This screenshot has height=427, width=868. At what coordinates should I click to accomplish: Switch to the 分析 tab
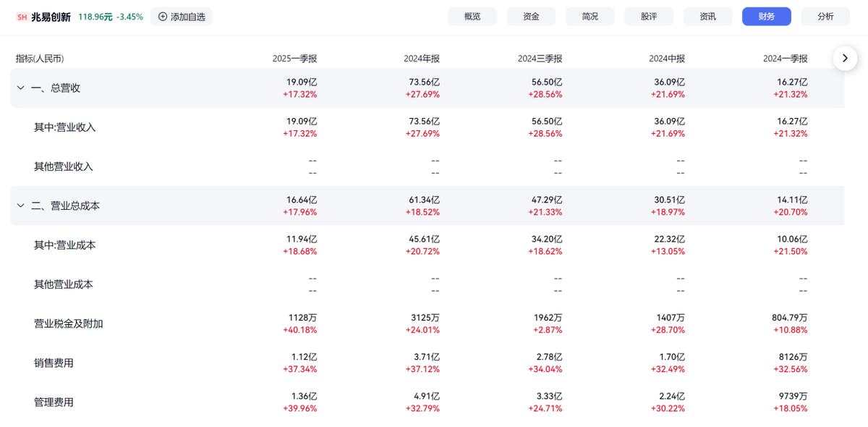(x=825, y=17)
